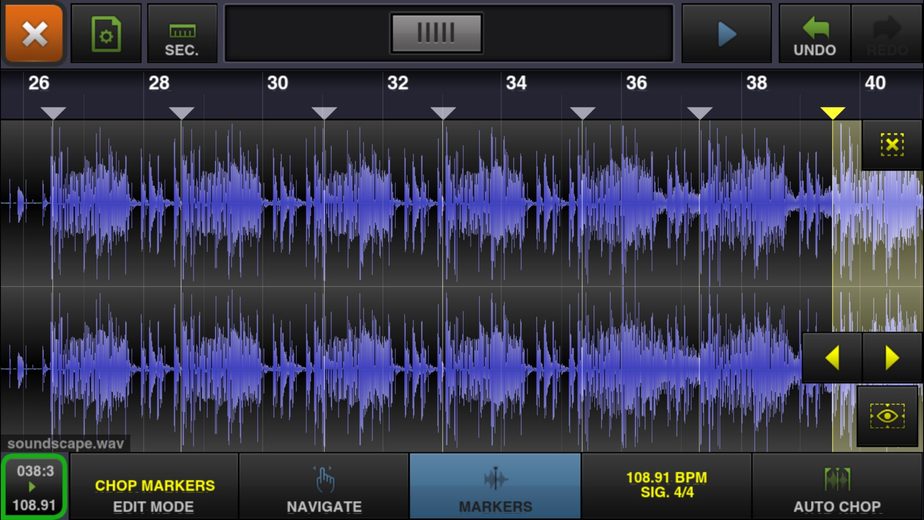Tap the 038:3 position display with green border
The image size is (924, 520).
pos(34,487)
